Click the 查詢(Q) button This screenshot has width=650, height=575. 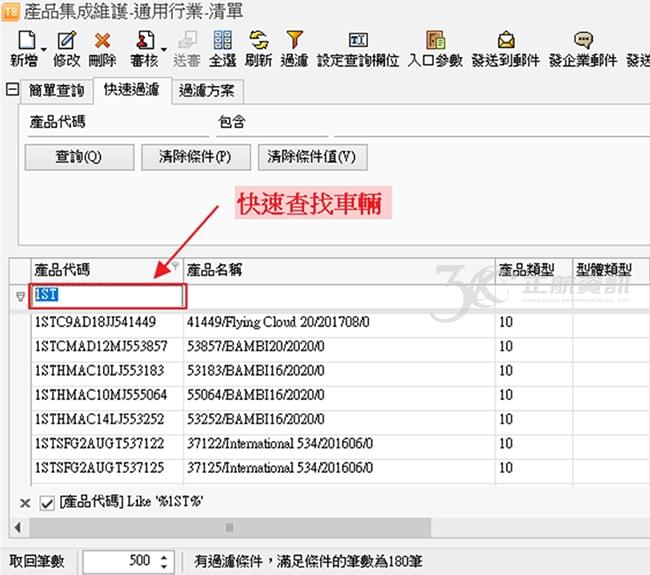coord(79,157)
